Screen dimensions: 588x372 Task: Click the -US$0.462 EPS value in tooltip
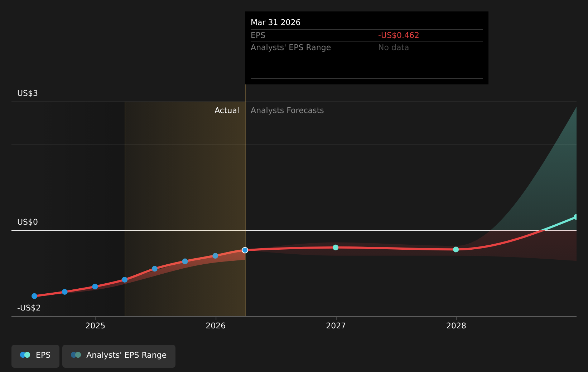pos(399,35)
